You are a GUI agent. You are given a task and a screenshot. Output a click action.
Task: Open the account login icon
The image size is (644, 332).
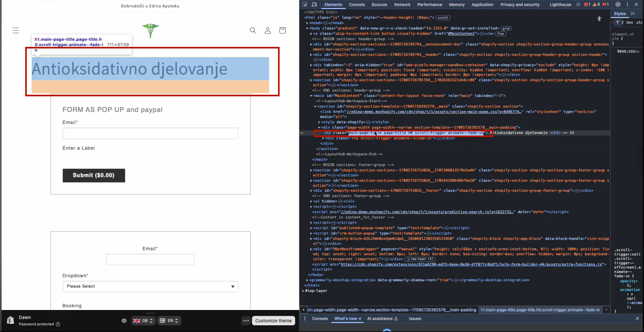point(268,30)
